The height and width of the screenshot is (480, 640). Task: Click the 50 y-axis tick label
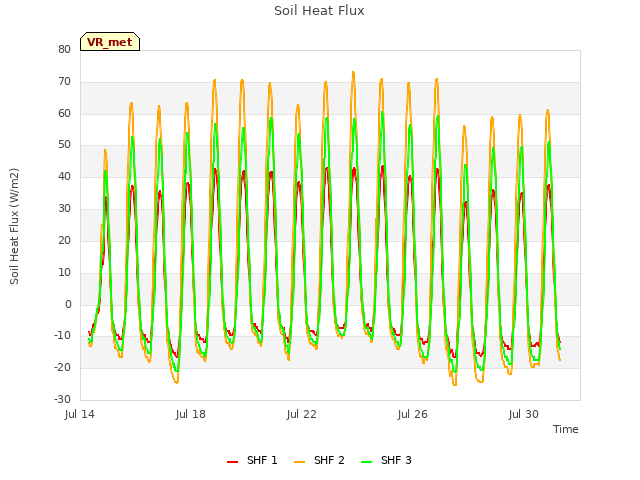64,144
